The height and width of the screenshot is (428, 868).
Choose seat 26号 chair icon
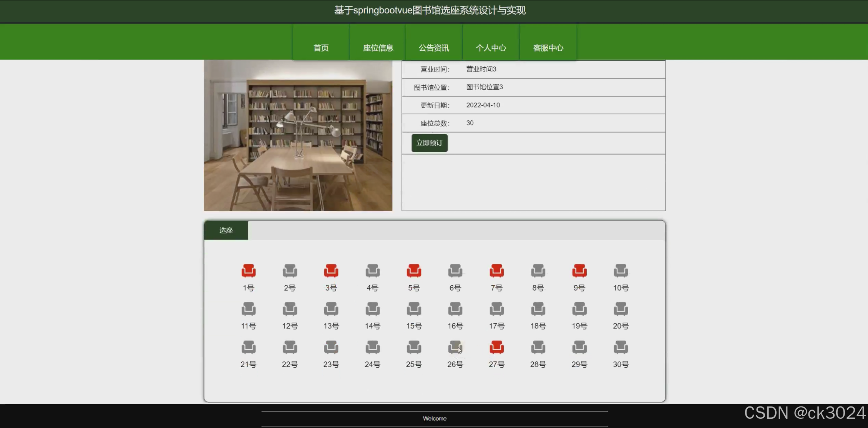coord(455,347)
